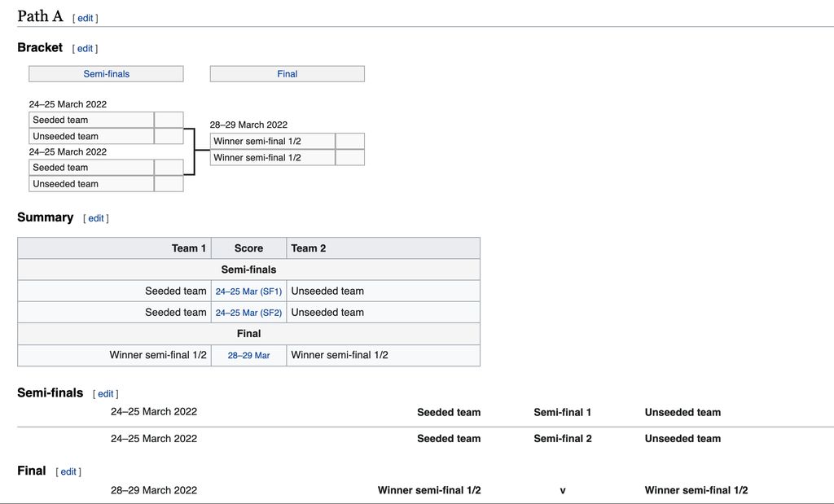Edit the Semi-finals section
The height and width of the screenshot is (504, 834).
[x=105, y=393]
